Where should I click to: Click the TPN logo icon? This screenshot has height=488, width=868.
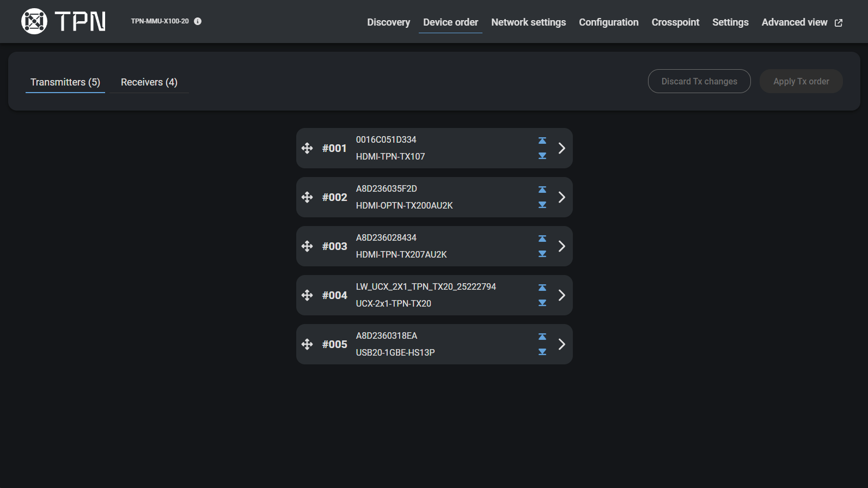tap(34, 21)
